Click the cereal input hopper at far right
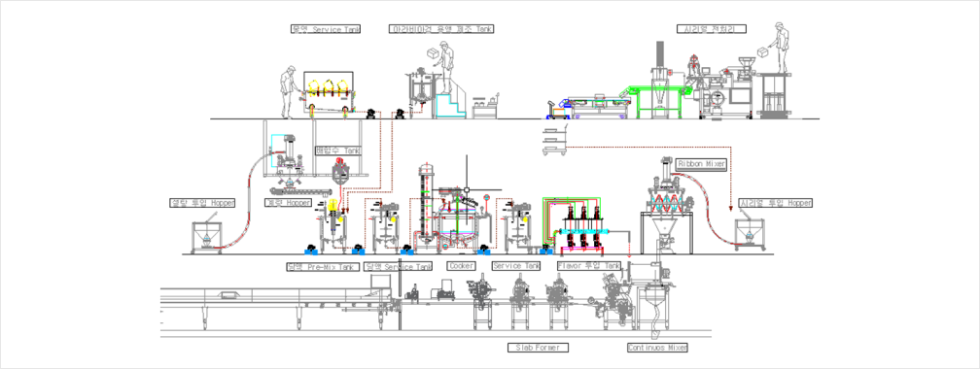The width and height of the screenshot is (980, 369). (x=750, y=233)
